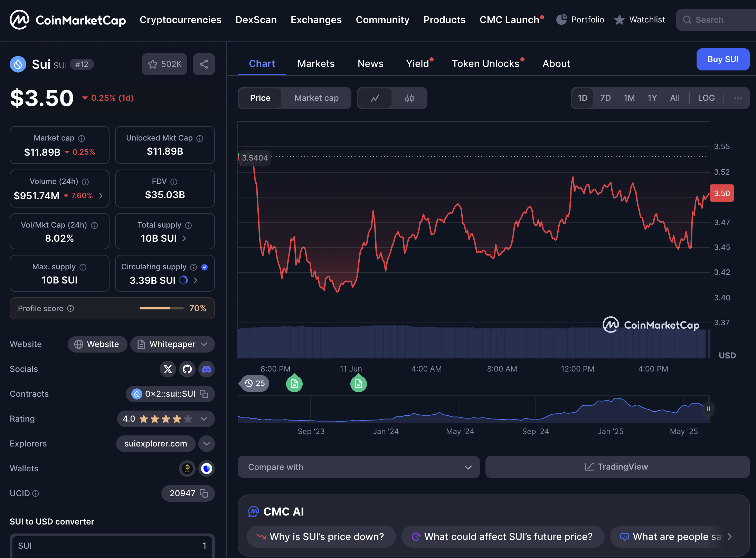
Task: Set chart range to 1M
Action: click(x=629, y=98)
